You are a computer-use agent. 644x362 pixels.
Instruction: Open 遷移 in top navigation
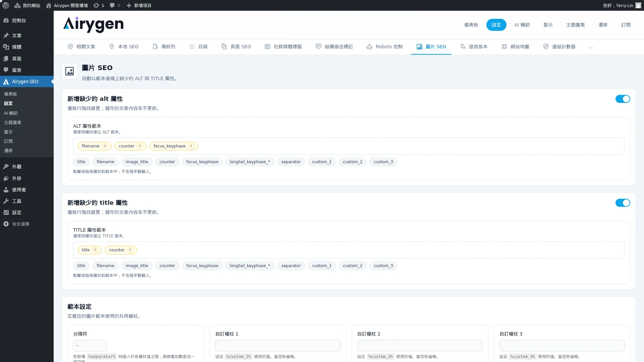603,25
